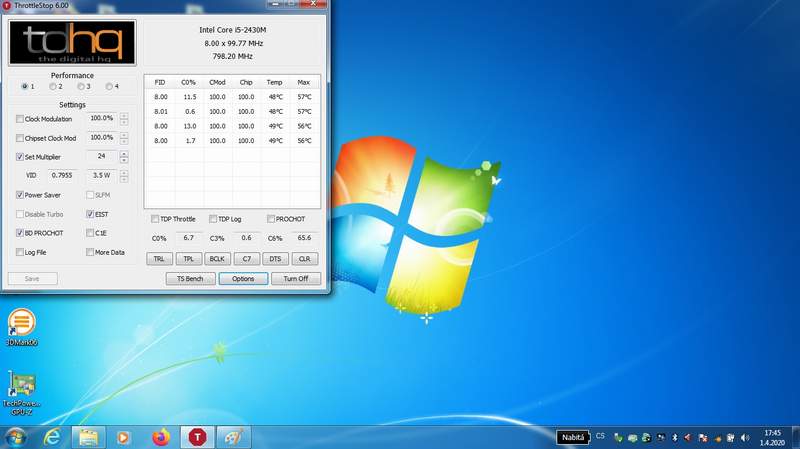Click the 3.5 W power value field
This screenshot has width=800, height=449.
click(102, 176)
